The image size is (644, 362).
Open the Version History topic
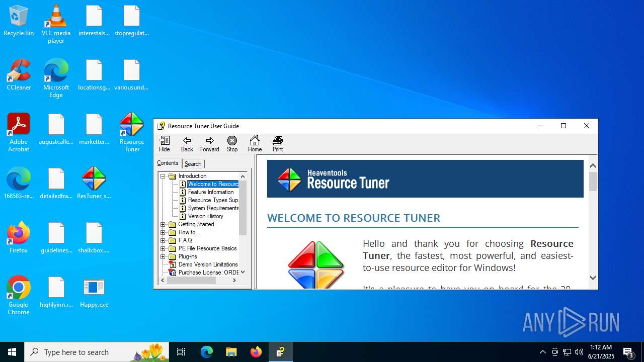click(x=205, y=216)
